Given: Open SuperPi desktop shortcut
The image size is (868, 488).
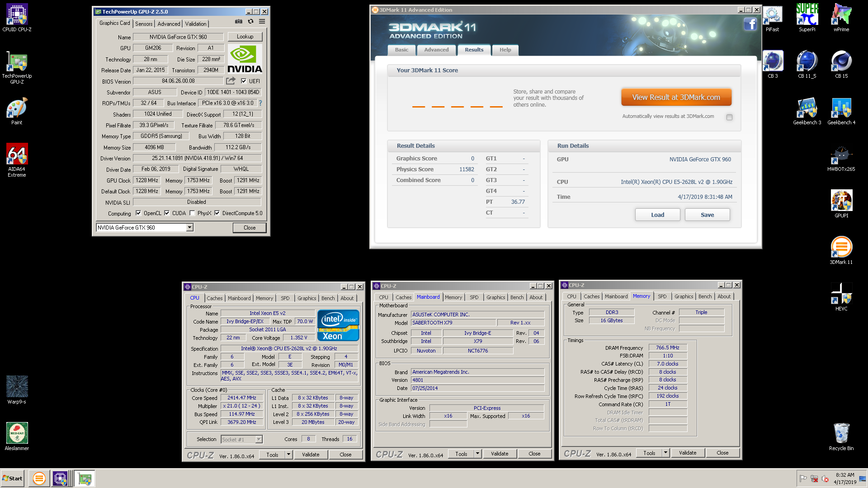Looking at the screenshot, I should coord(807,18).
